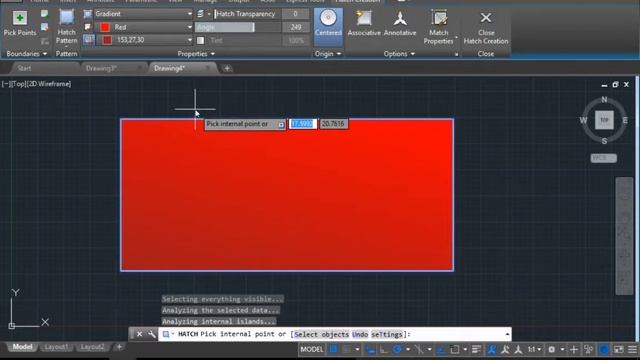
Task: Click N on the ViewCube compass
Action: click(604, 100)
